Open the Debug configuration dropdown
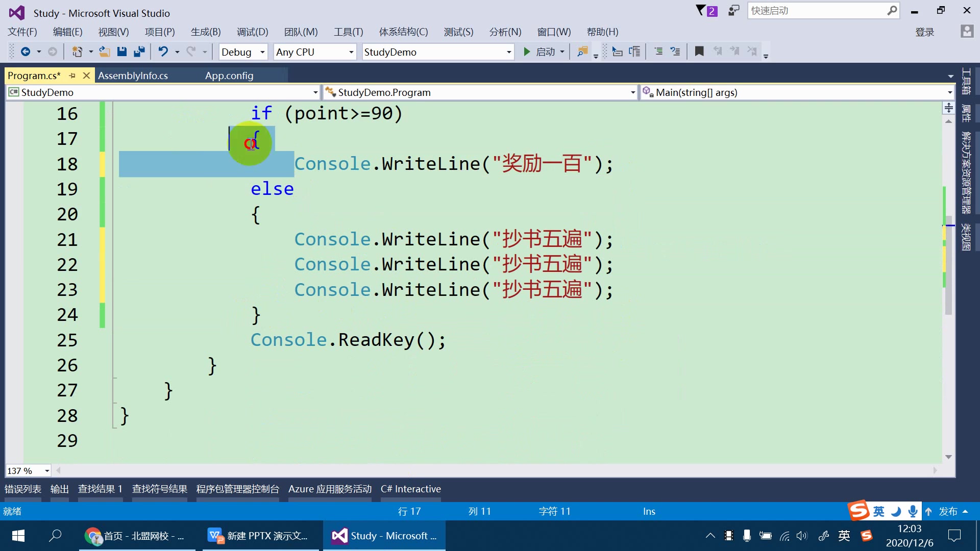The height and width of the screenshot is (551, 980). (243, 52)
